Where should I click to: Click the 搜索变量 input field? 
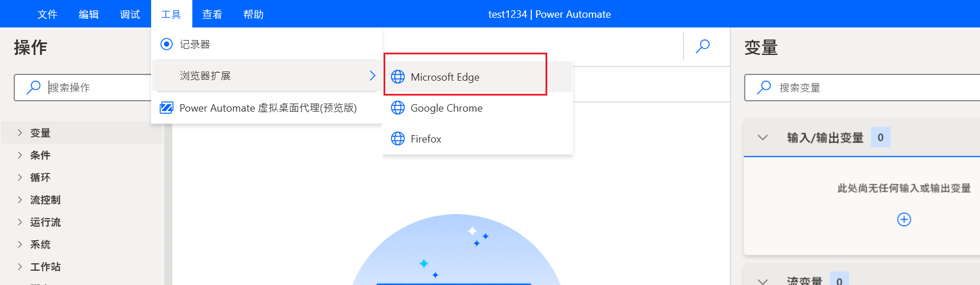pos(862,88)
